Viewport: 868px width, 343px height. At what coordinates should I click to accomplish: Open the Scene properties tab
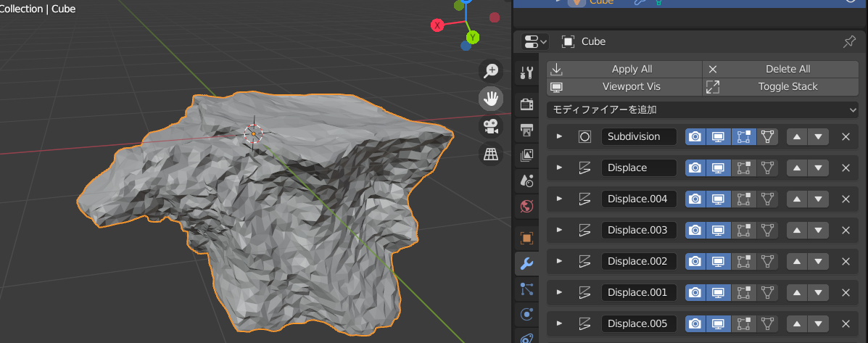[526, 181]
